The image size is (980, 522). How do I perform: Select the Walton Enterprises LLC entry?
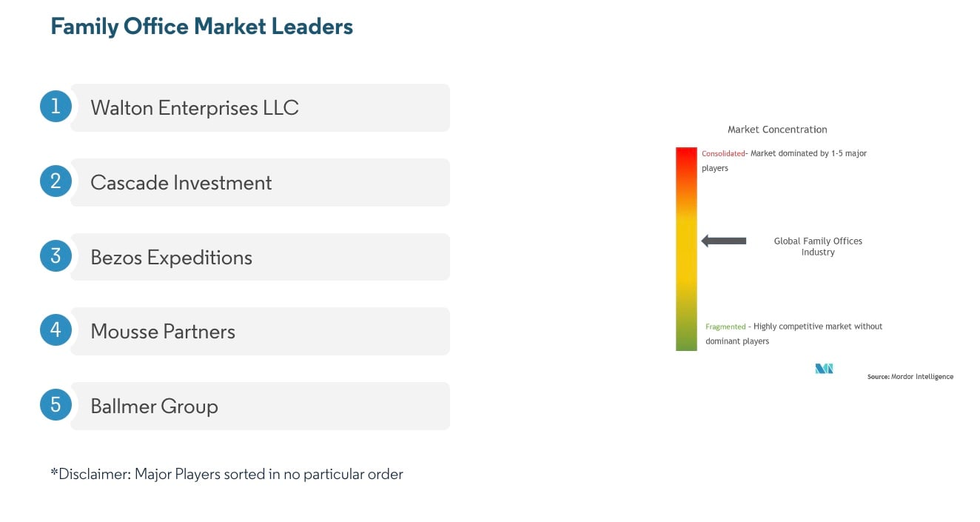pos(259,108)
